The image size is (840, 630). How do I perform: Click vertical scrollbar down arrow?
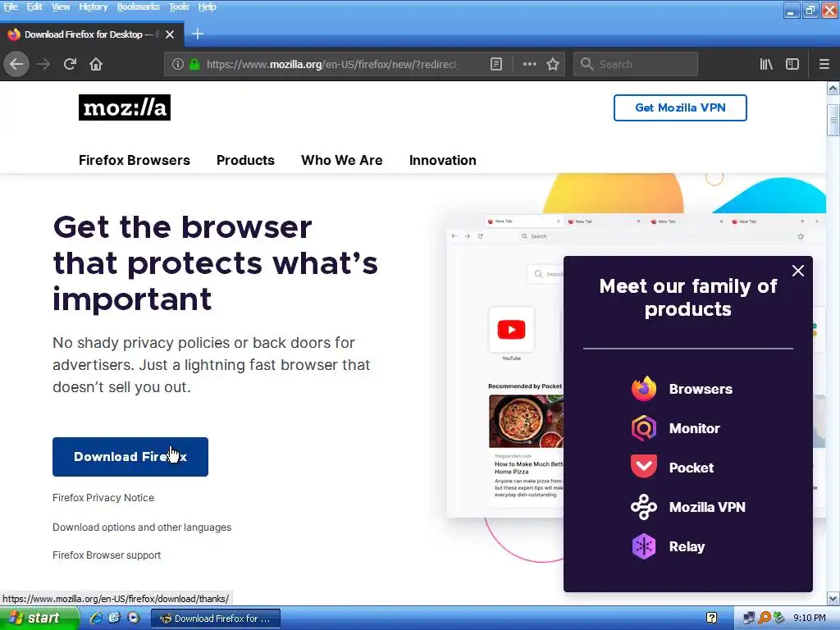tap(833, 598)
